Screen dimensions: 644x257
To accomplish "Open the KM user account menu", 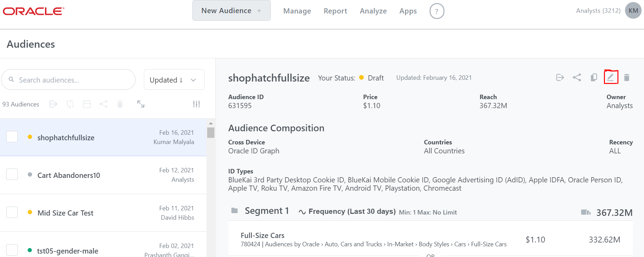I will tap(633, 11).
